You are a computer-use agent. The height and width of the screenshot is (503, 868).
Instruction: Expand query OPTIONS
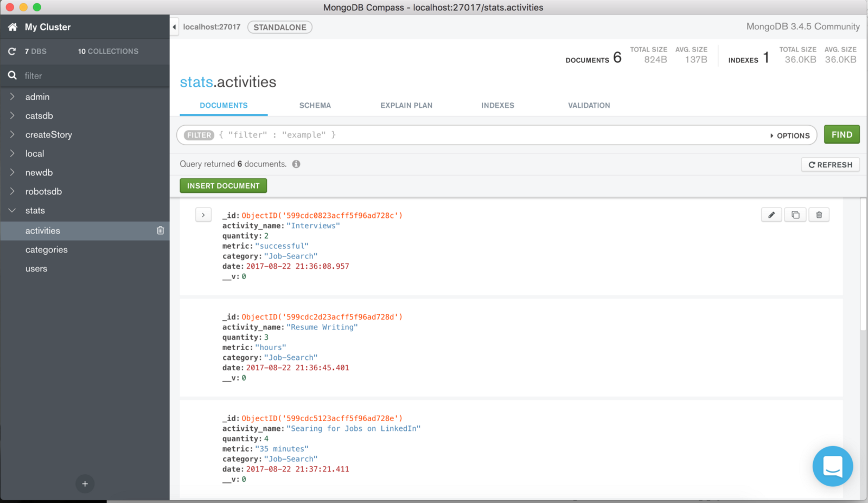tap(789, 136)
